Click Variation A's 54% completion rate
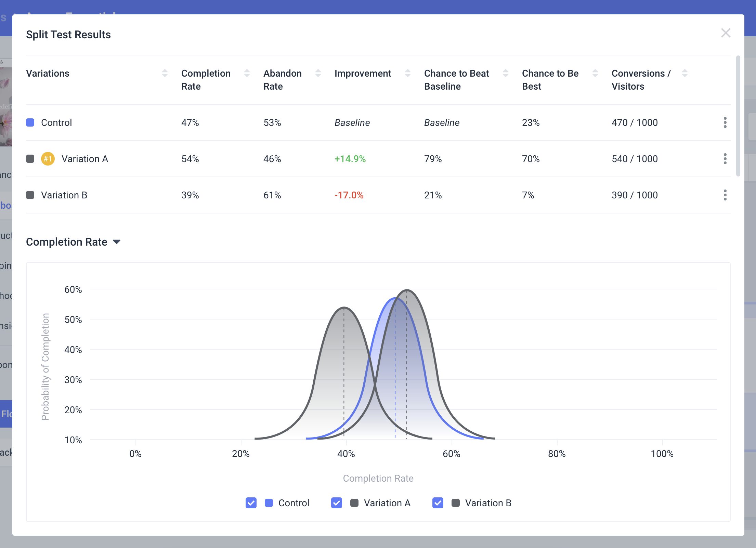 click(x=190, y=159)
